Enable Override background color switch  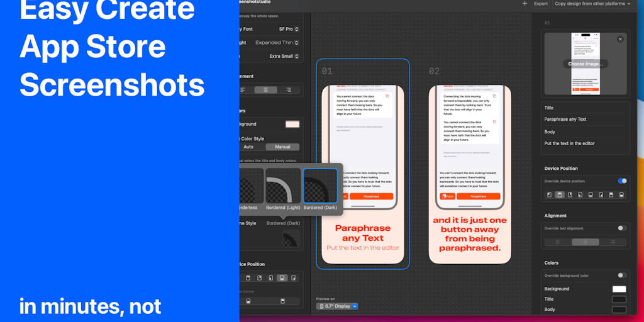622,275
